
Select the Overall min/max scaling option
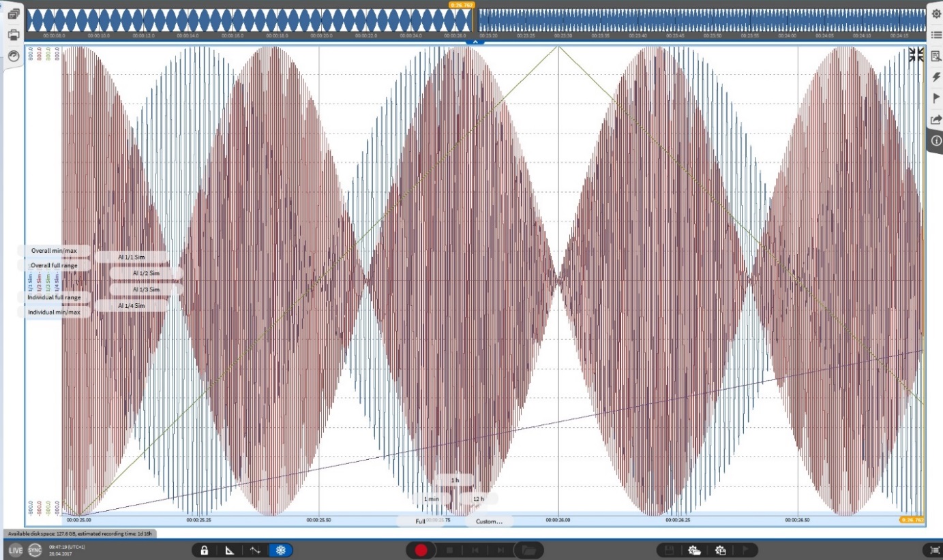(x=54, y=251)
